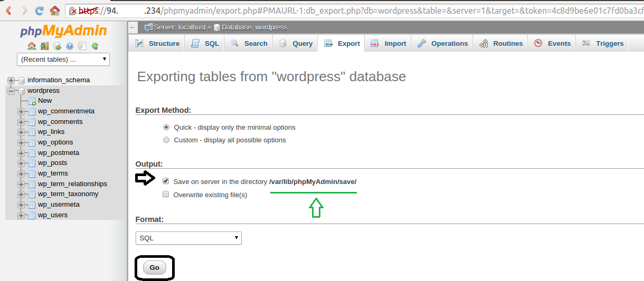
Task: Click the browser forward arrow
Action: tap(24, 10)
